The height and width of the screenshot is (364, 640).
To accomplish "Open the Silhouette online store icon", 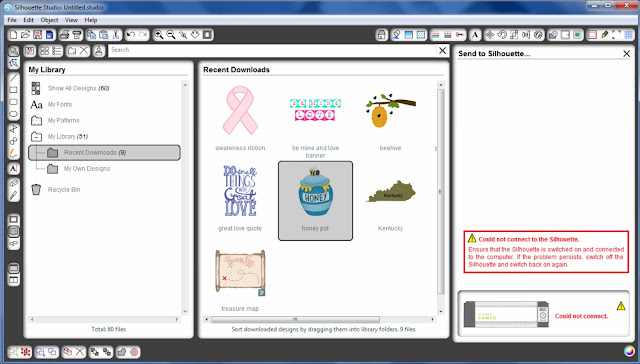I will [x=382, y=35].
